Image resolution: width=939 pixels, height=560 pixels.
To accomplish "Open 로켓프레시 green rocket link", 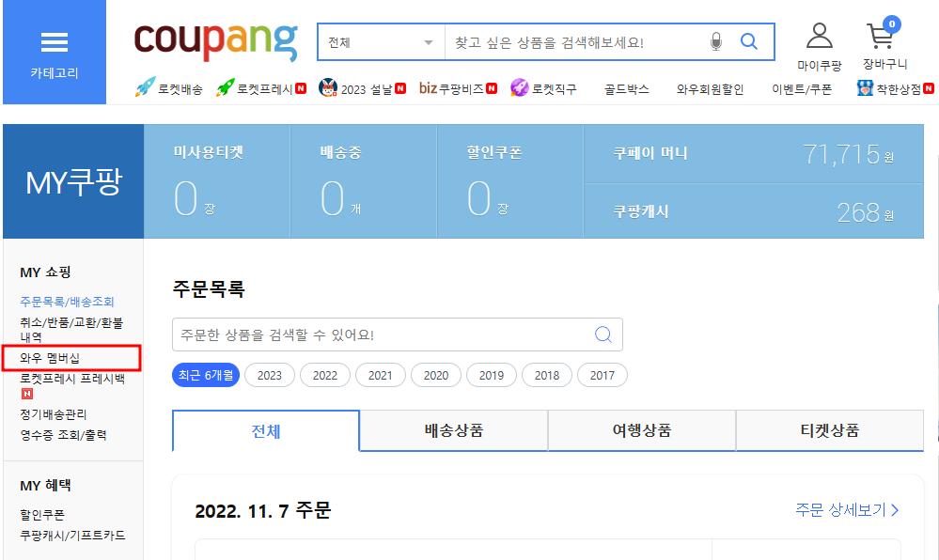I will click(261, 88).
